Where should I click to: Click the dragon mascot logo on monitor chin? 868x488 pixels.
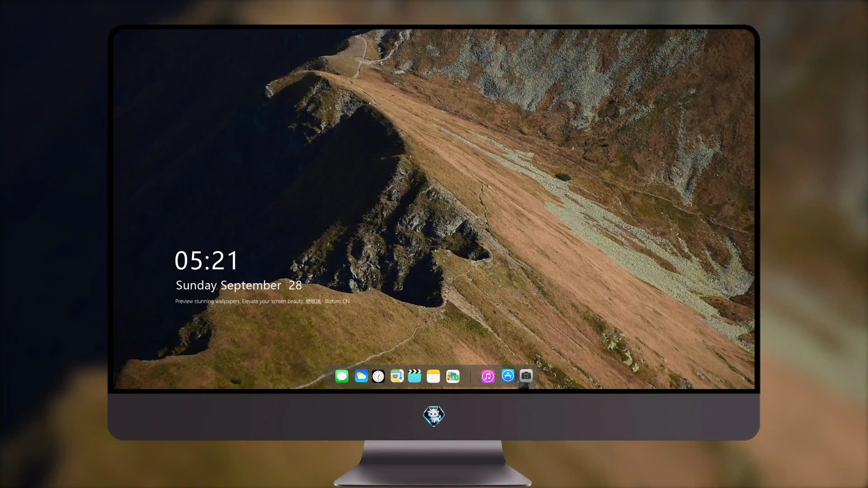tap(434, 416)
